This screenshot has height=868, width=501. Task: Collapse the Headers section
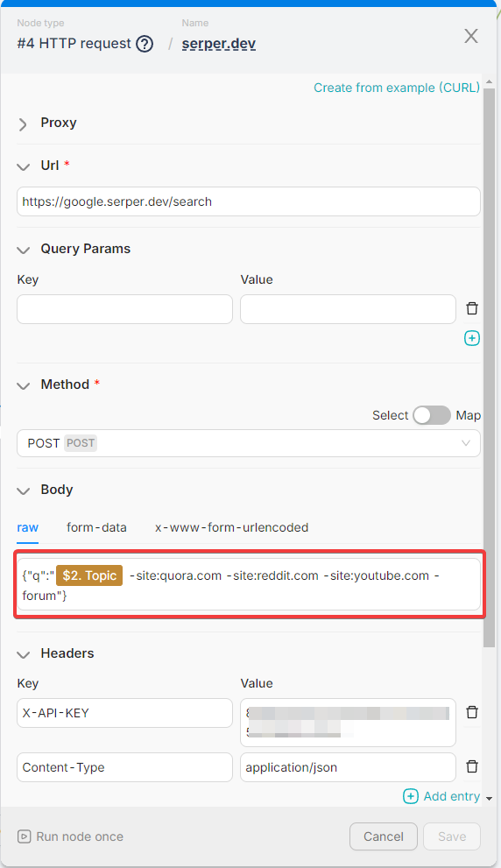(24, 655)
